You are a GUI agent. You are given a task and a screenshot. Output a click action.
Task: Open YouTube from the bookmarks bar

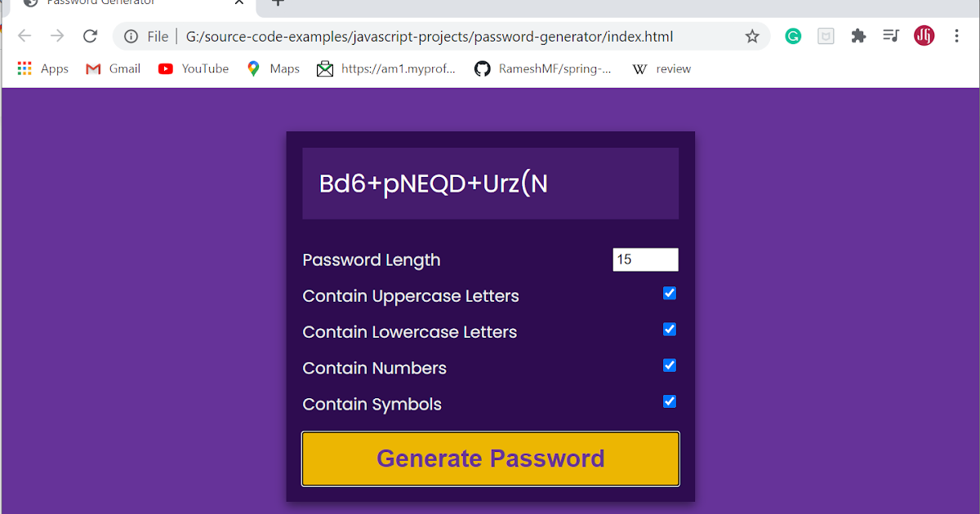[x=193, y=69]
